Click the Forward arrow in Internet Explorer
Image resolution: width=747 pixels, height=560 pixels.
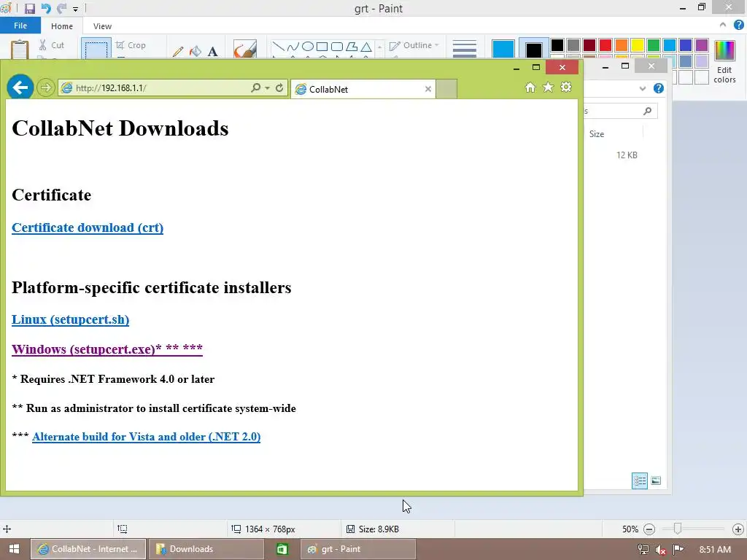46,87
